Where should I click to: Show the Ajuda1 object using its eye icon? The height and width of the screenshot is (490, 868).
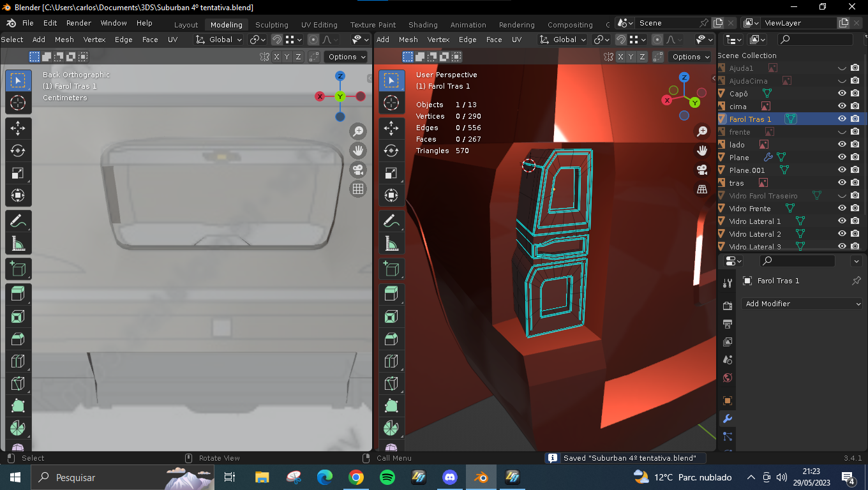842,68
